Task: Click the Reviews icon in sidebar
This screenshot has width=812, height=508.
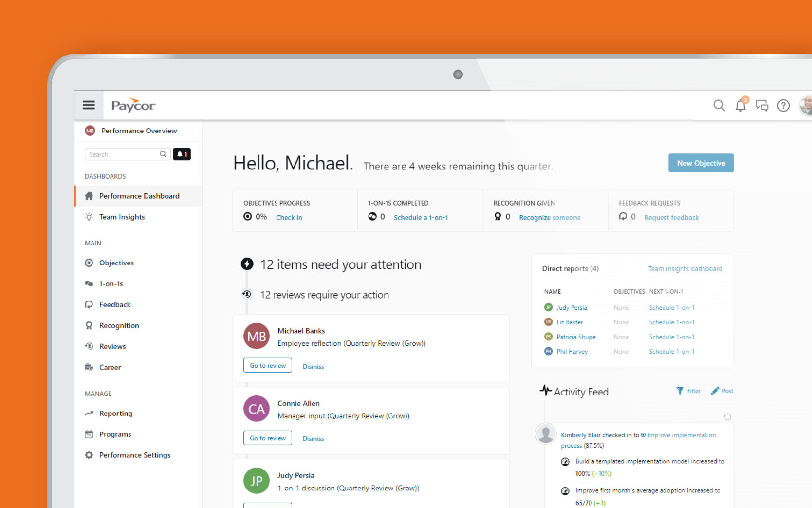Action: pos(89,346)
